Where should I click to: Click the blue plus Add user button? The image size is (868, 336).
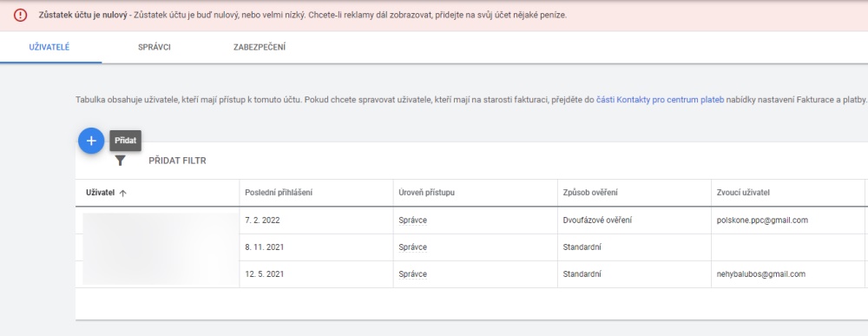click(91, 142)
